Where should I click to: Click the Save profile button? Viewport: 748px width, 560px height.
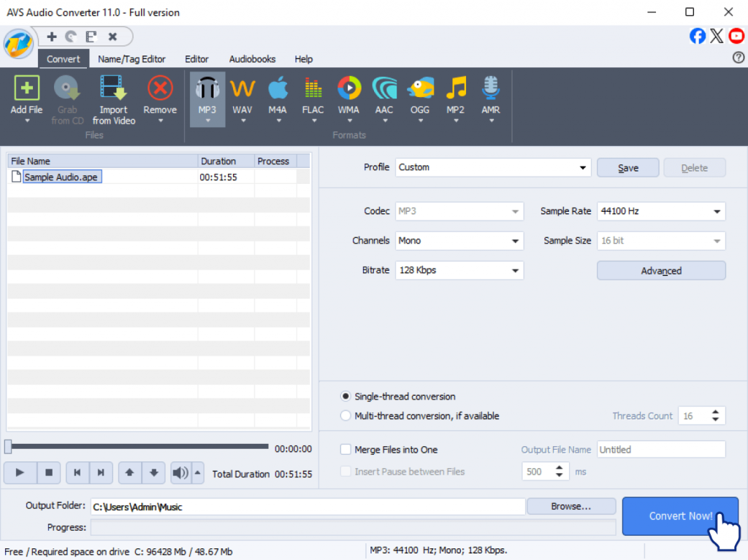(627, 168)
